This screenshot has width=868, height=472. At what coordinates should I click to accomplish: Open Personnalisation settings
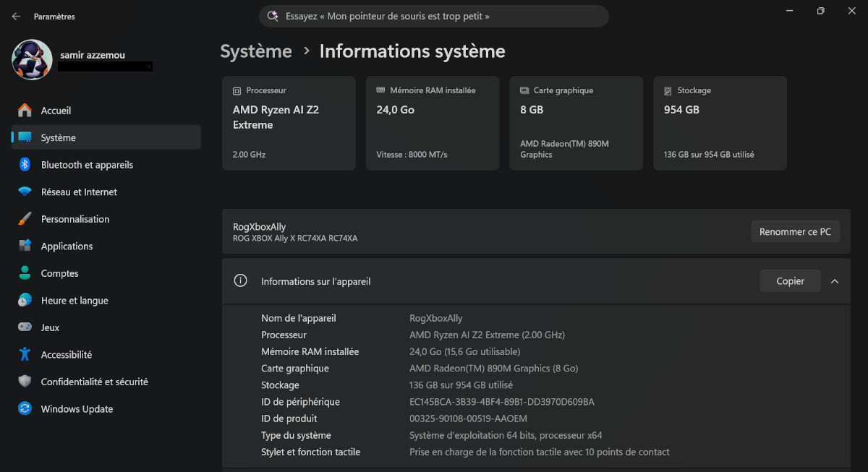[106, 219]
